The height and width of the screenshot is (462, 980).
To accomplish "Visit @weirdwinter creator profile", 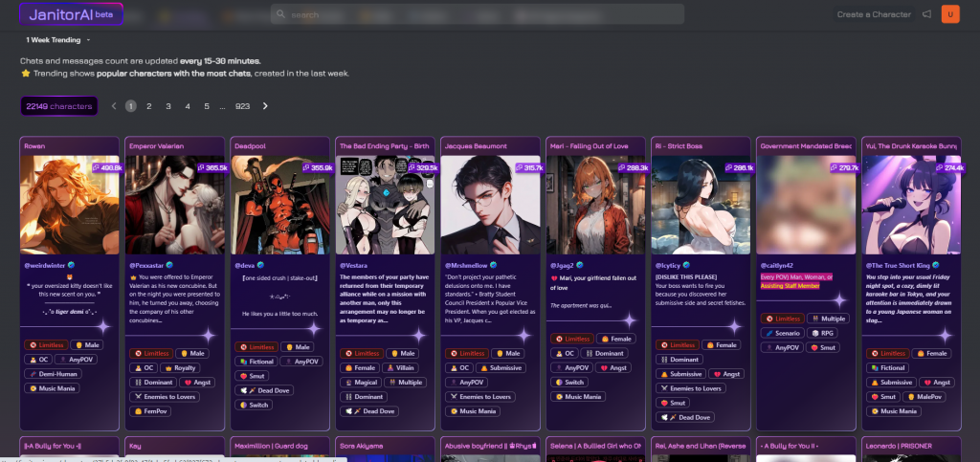I will coord(44,265).
